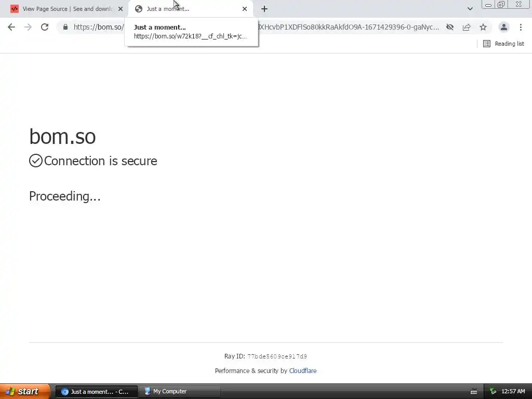
Task: Follow the Cloudflare link
Action: click(303, 371)
